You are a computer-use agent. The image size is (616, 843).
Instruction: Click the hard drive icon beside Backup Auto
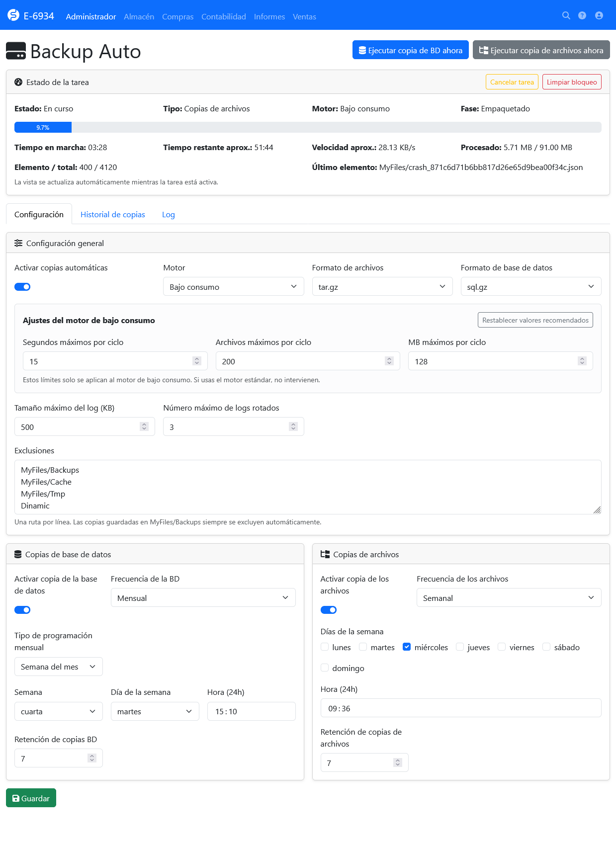(16, 51)
